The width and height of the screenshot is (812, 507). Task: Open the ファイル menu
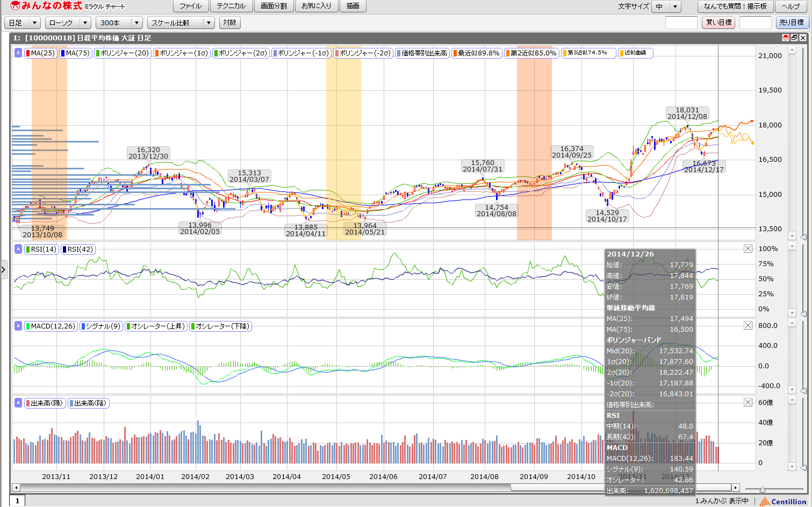190,6
